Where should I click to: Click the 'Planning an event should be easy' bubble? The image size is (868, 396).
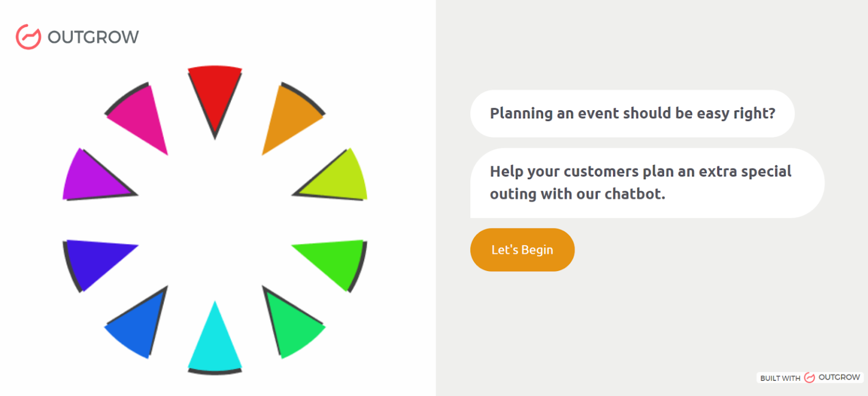tap(632, 114)
